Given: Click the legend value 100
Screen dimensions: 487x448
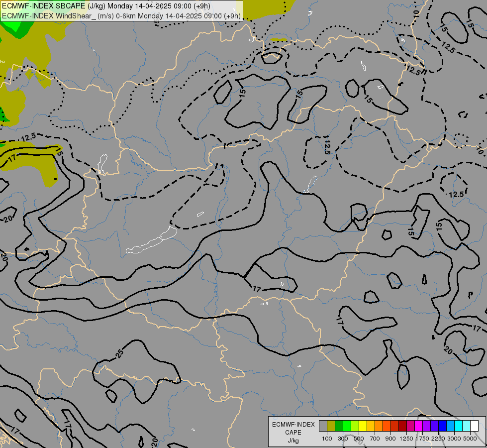Looking at the screenshot, I should pyautogui.click(x=327, y=439).
